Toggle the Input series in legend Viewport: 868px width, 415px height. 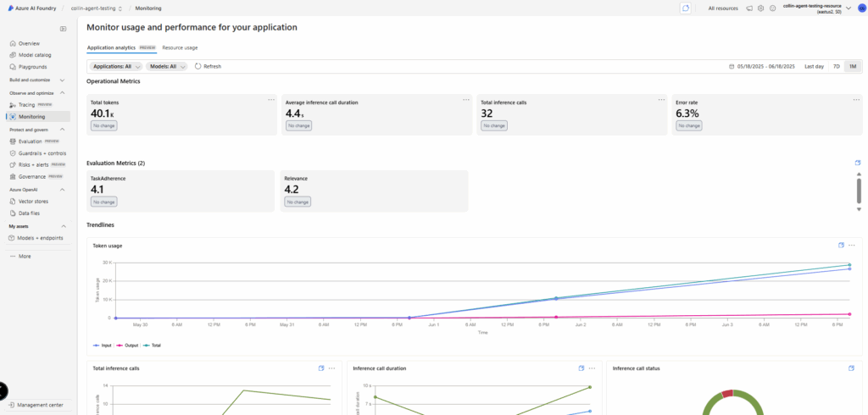tap(103, 345)
